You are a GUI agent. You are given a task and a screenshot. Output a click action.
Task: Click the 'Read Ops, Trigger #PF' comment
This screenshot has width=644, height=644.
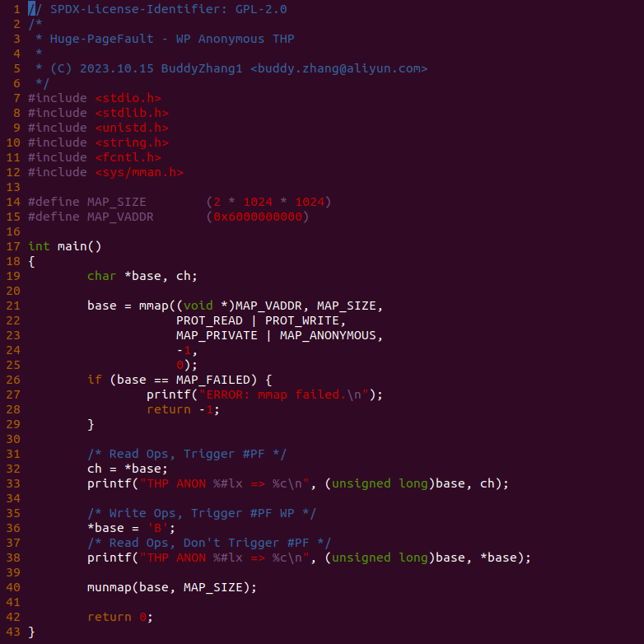(x=186, y=454)
